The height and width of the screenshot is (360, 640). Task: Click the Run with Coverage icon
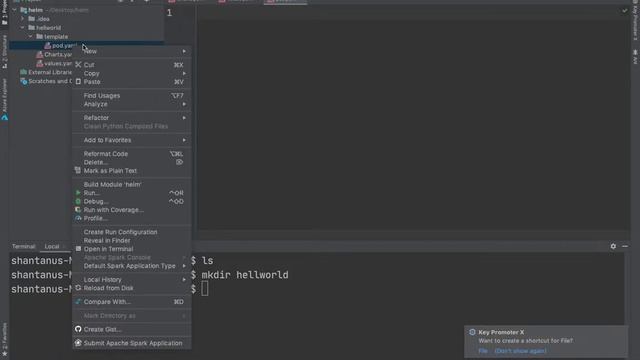(x=78, y=210)
